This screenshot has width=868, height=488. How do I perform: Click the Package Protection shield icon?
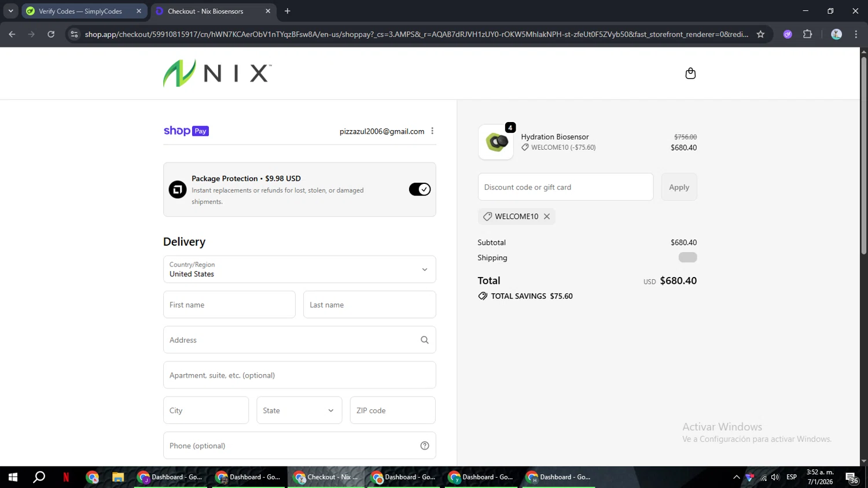[178, 190]
